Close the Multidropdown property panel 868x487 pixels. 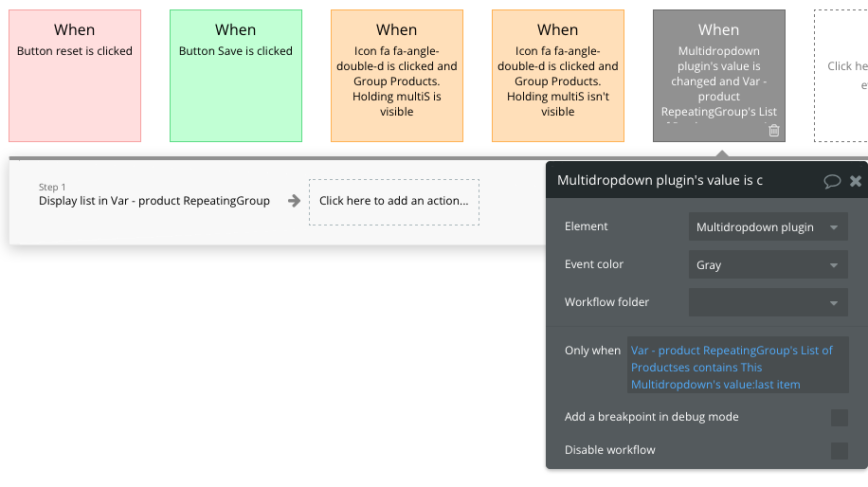coord(856,181)
